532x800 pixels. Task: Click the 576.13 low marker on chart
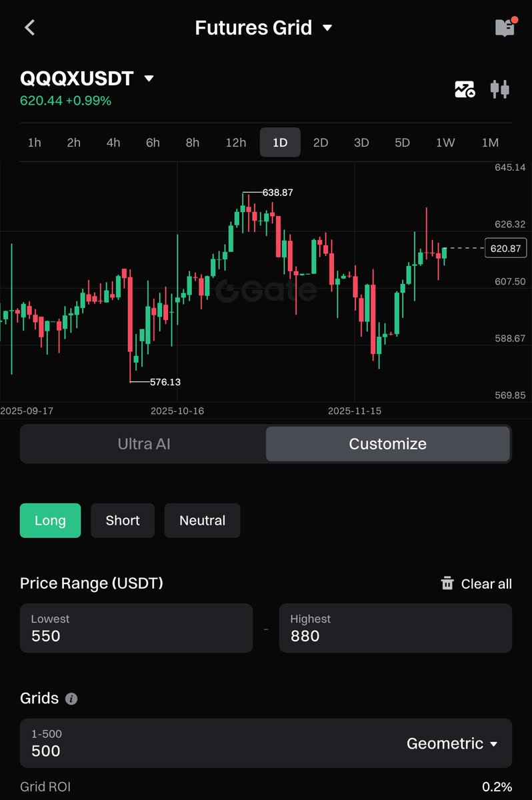click(165, 382)
